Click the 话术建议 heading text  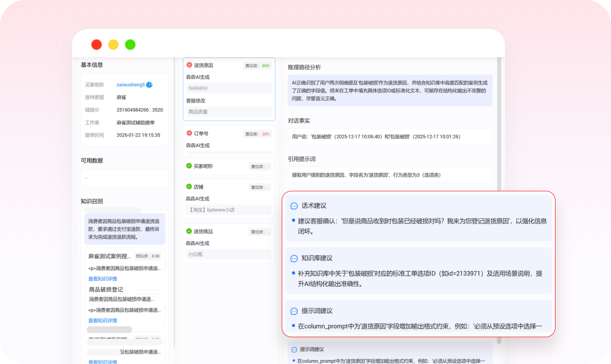314,206
